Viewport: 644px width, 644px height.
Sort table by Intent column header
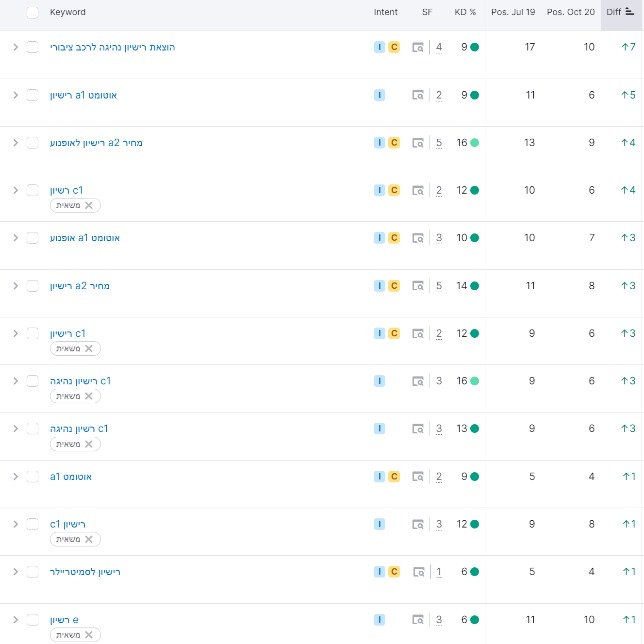tap(386, 12)
